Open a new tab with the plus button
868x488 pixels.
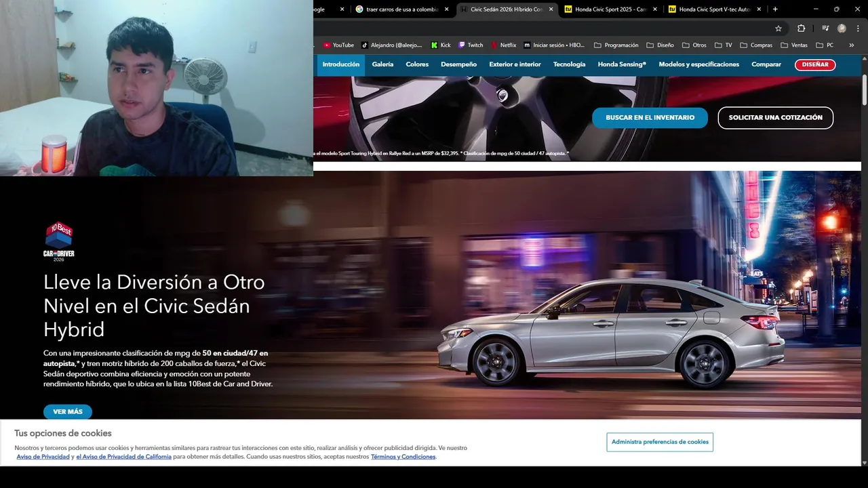775,9
